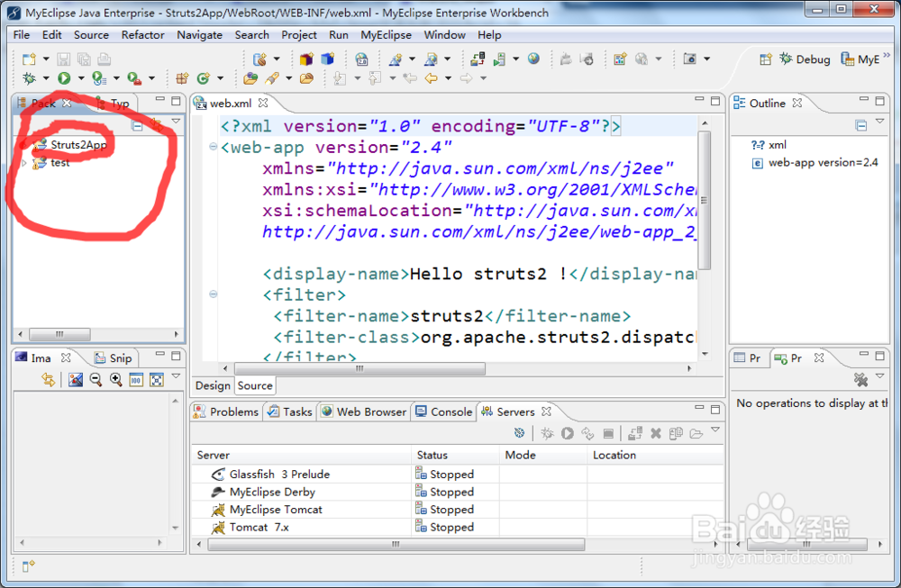
Task: Click the Open Perspective icon
Action: [765, 59]
